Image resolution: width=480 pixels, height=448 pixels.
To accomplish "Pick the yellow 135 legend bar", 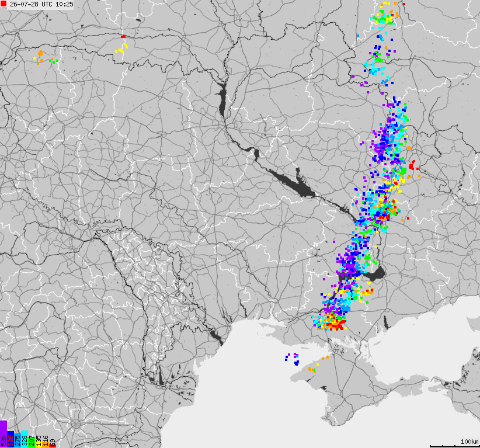I will click(x=39, y=444).
